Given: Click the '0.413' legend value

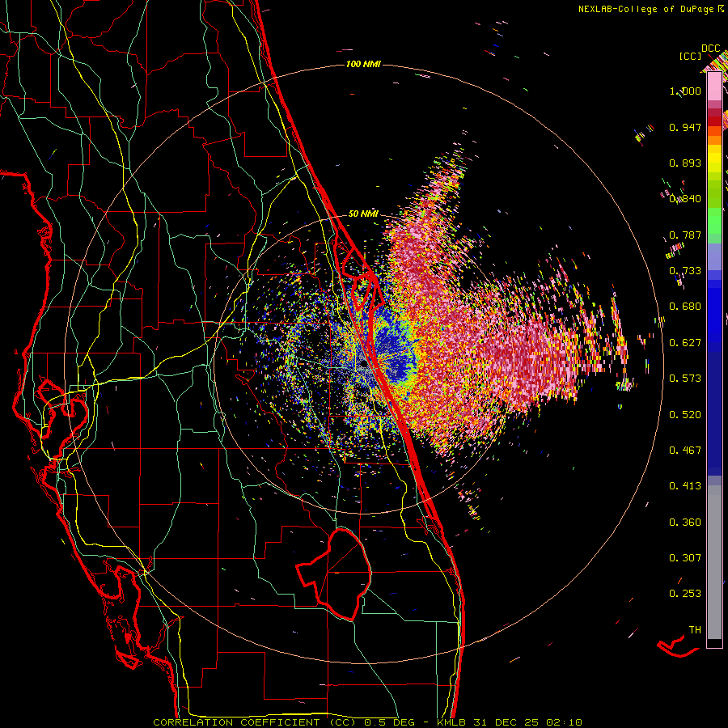Looking at the screenshot, I should 685,485.
